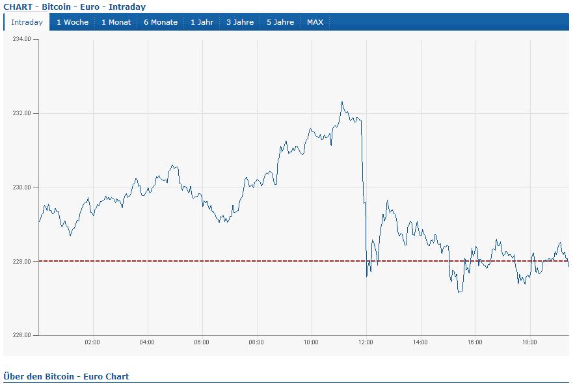Click the 12:00 label on the time axis
The width and height of the screenshot is (588, 384).
[366, 342]
